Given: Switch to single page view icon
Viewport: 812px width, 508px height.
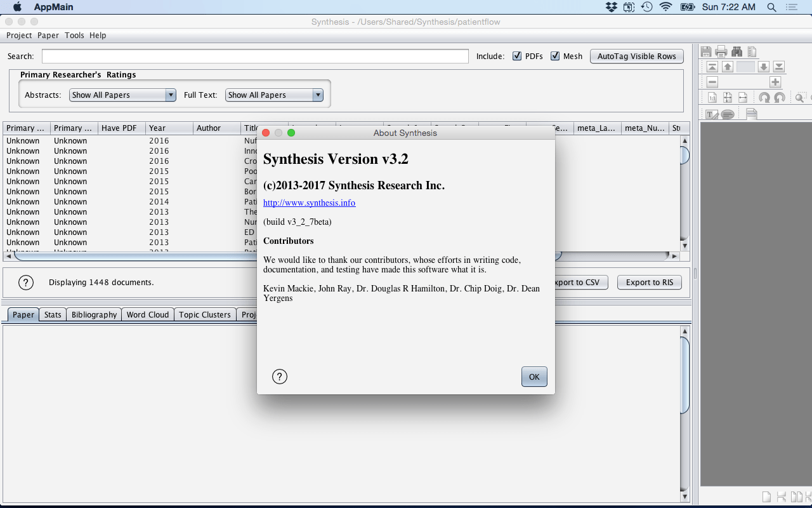Looking at the screenshot, I should (766, 497).
